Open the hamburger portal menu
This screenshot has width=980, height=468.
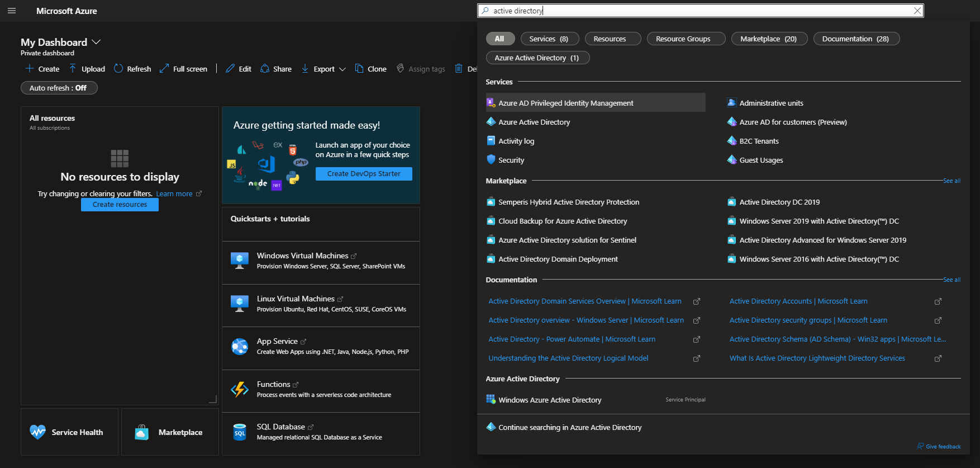pos(11,11)
